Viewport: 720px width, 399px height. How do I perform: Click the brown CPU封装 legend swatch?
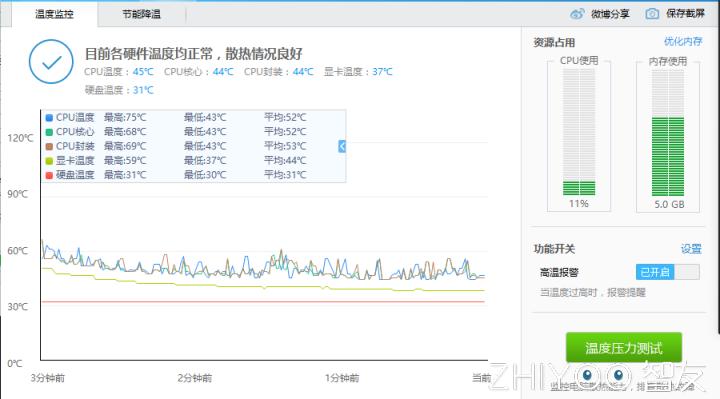click(x=49, y=146)
